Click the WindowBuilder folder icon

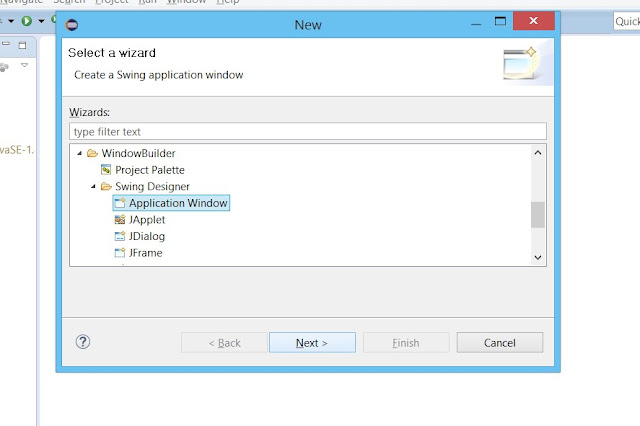pos(92,153)
